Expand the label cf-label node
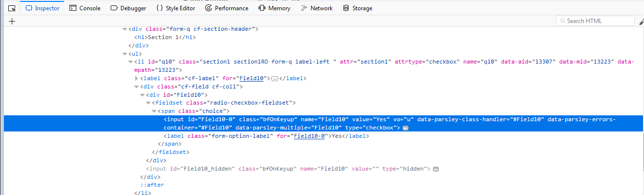644x195 pixels. (137, 78)
